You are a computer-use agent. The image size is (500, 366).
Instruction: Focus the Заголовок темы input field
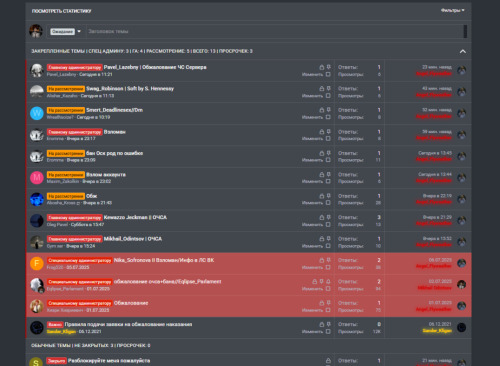tap(275, 32)
